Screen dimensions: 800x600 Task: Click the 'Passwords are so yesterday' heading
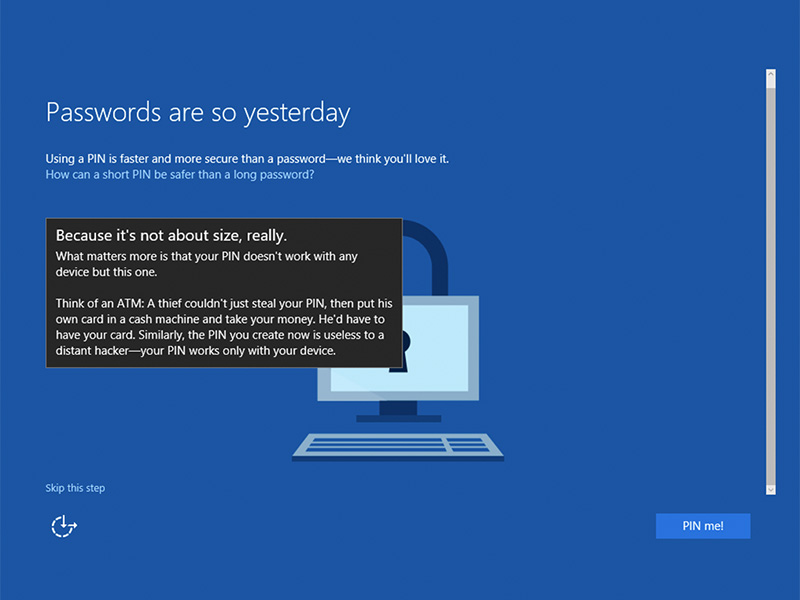(198, 113)
